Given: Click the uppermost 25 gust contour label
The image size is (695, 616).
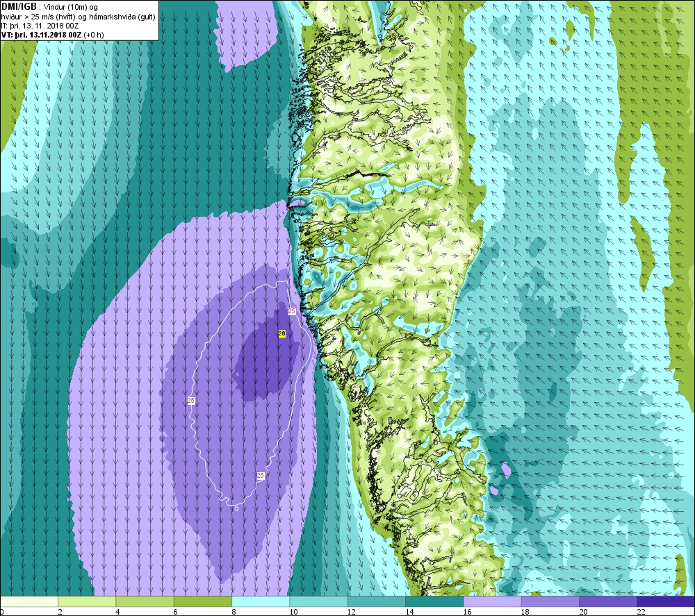Looking at the screenshot, I should click(292, 311).
